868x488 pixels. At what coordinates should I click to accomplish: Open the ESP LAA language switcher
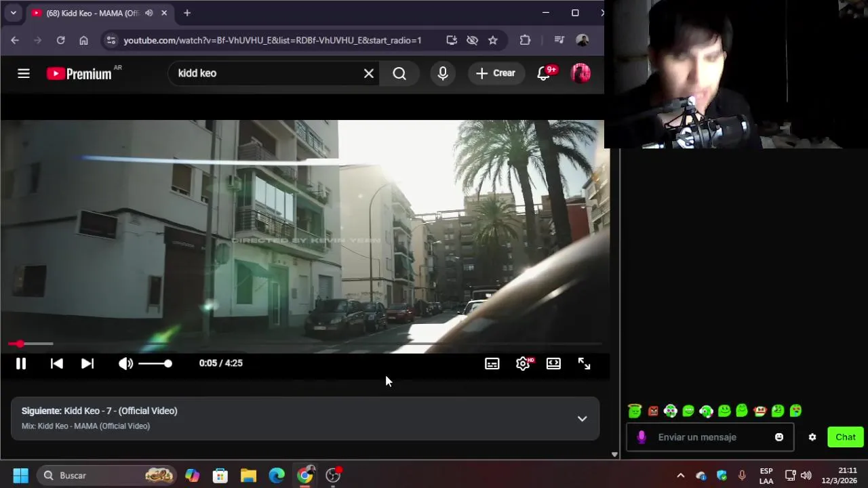coord(766,476)
